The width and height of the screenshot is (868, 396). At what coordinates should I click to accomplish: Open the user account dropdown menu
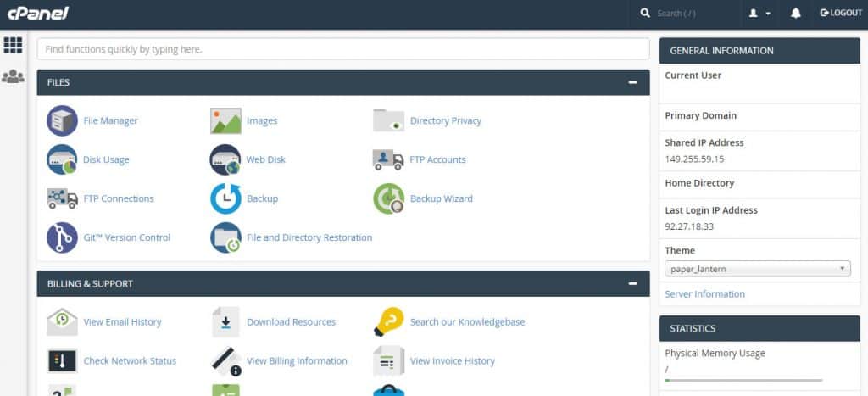[x=759, y=14]
